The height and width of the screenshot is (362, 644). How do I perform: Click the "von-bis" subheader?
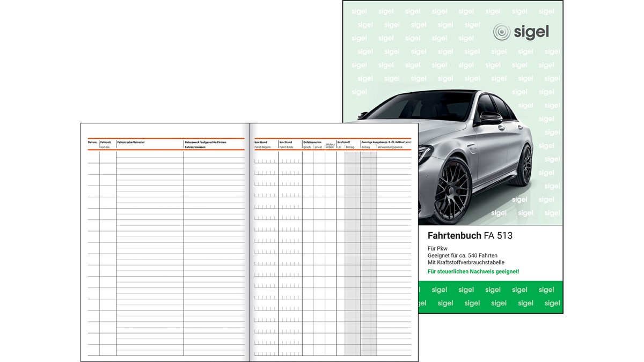coord(105,146)
